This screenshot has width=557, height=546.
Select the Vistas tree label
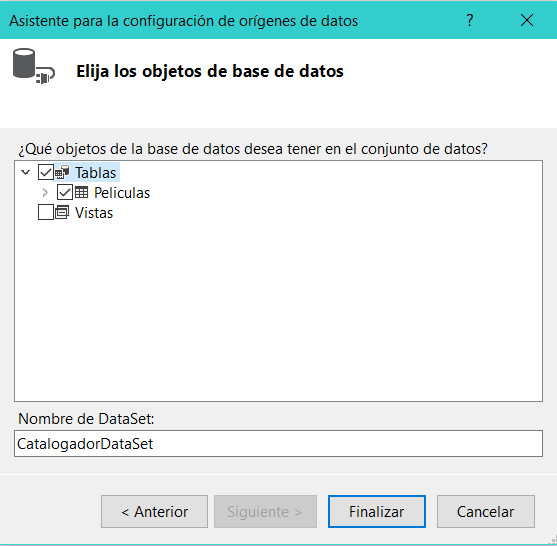[94, 213]
